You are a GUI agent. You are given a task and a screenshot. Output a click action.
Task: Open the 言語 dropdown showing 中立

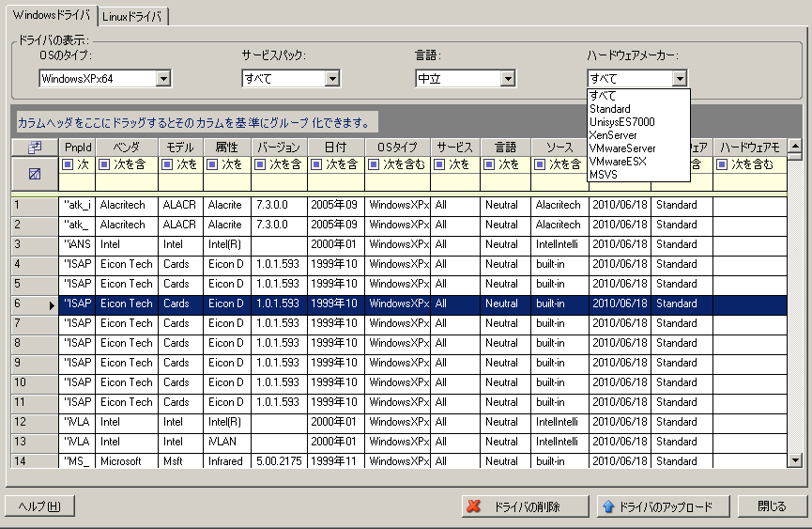508,79
